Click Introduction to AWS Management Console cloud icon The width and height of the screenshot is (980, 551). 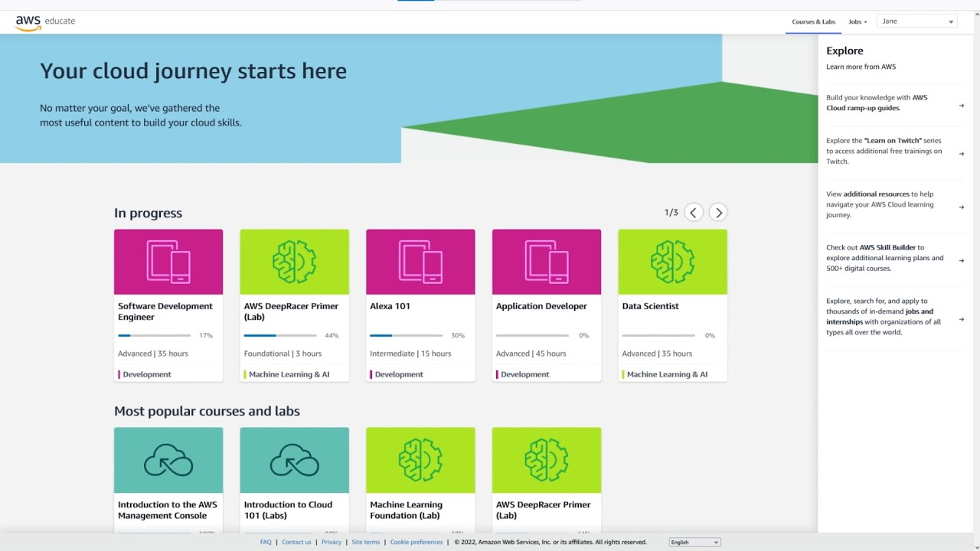click(168, 460)
